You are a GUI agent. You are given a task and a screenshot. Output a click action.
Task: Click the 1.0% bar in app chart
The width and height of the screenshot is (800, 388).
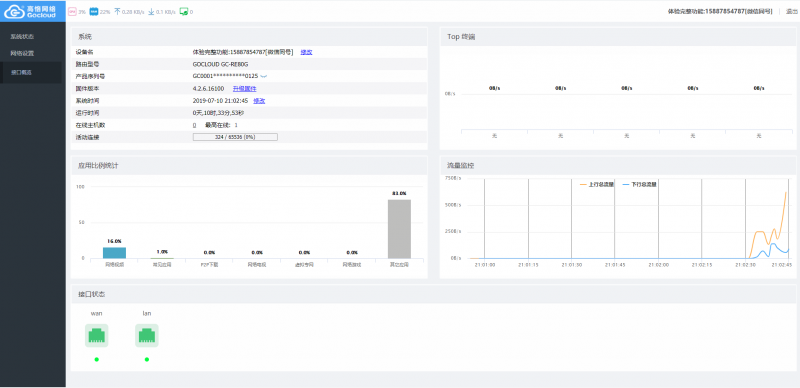[162, 258]
